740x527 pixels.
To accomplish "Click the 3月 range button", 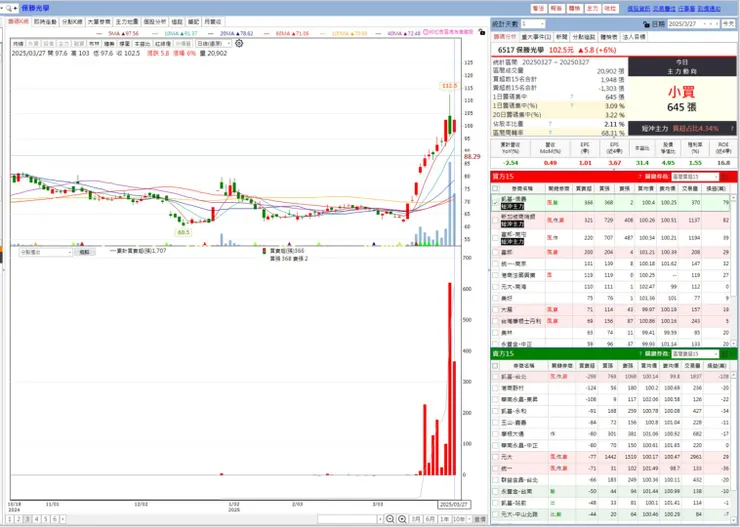I will click(416, 519).
